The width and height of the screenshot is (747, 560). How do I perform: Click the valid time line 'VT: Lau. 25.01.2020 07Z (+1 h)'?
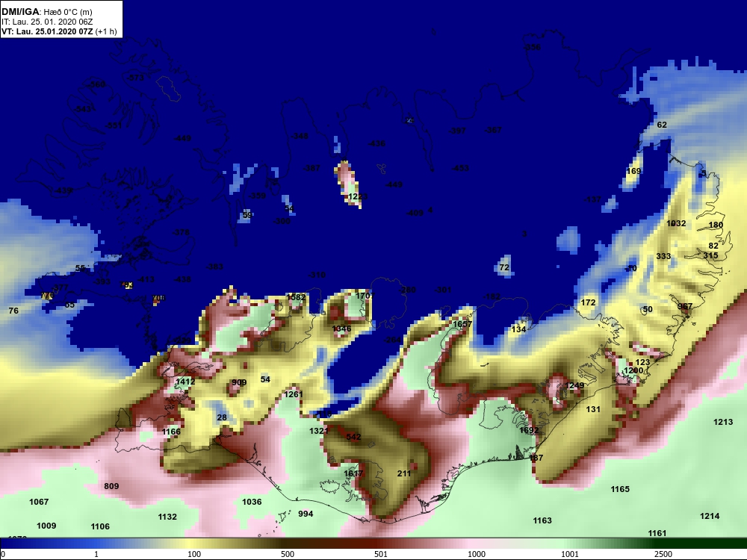[x=59, y=31]
